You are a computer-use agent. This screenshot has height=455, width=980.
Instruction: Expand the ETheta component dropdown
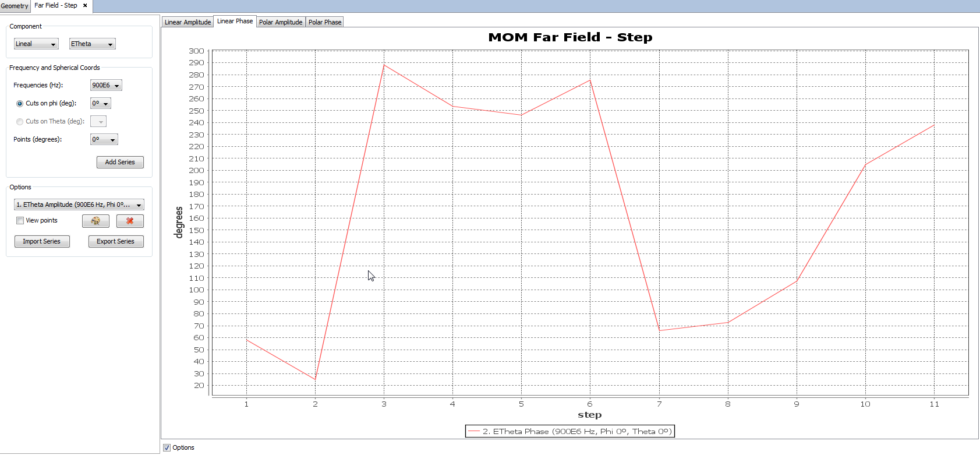92,44
